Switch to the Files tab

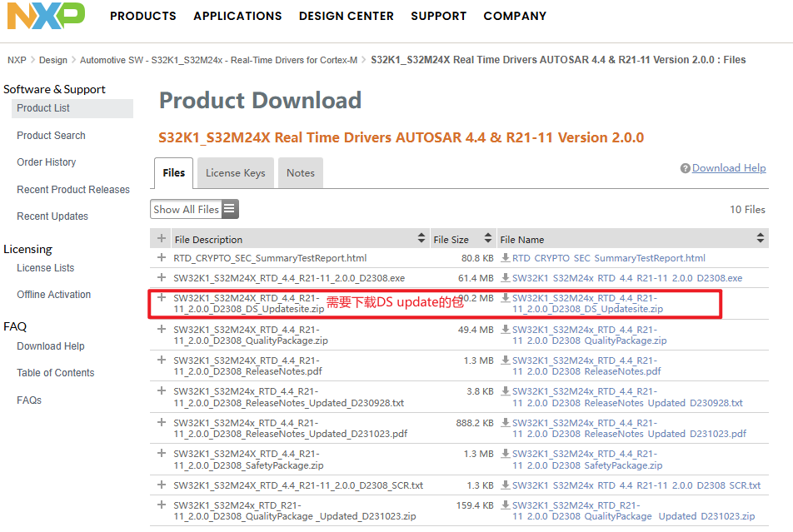click(174, 173)
